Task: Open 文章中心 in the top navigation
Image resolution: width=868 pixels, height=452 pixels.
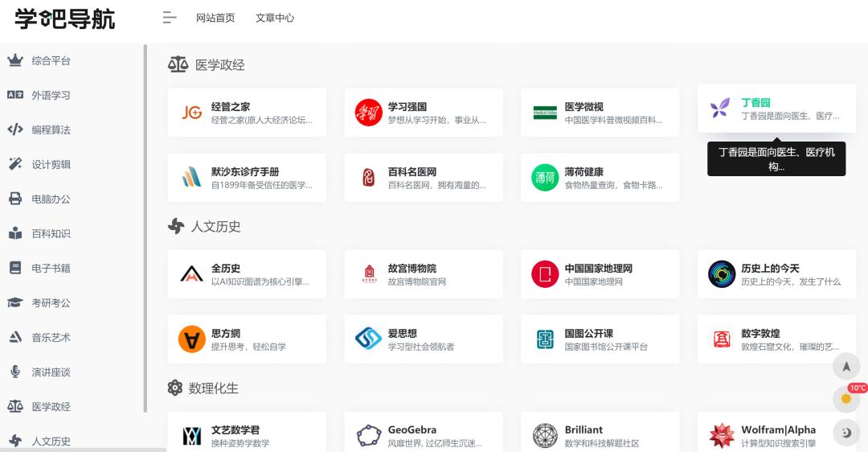Action: pyautogui.click(x=275, y=18)
